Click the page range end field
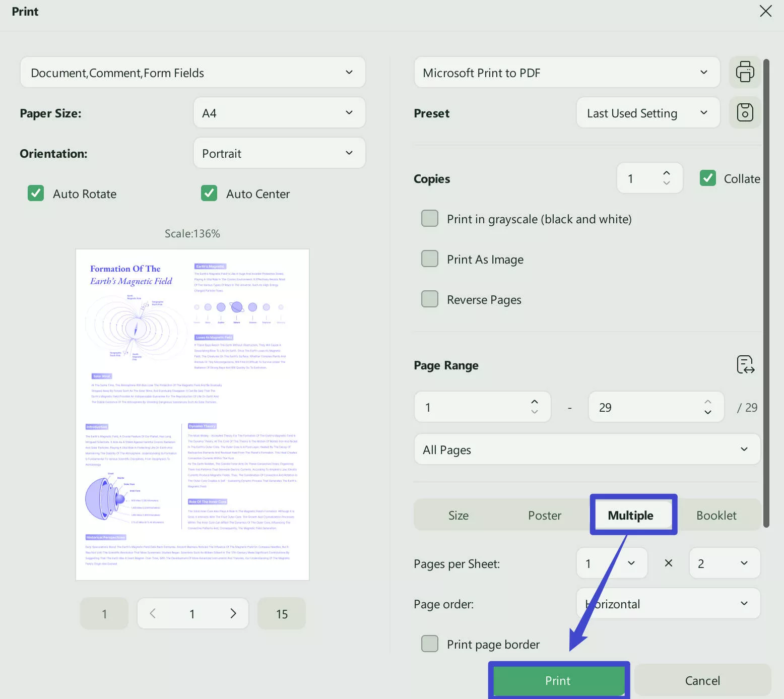Image resolution: width=784 pixels, height=699 pixels. [x=656, y=407]
